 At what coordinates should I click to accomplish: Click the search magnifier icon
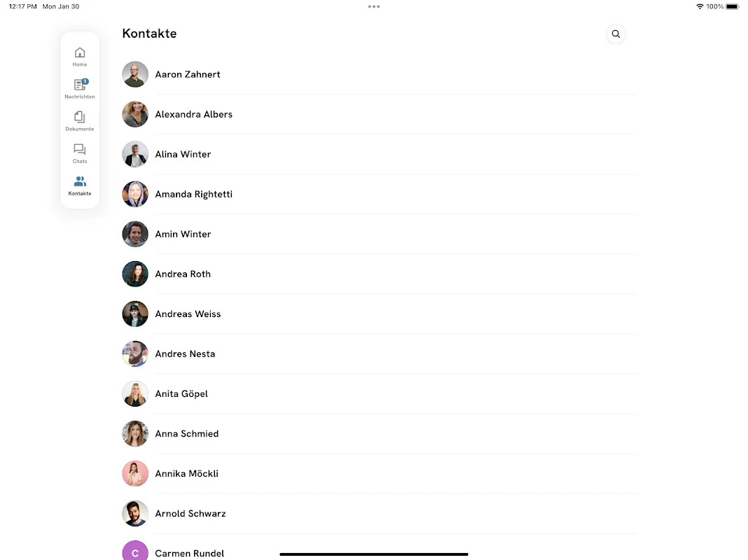pos(616,34)
